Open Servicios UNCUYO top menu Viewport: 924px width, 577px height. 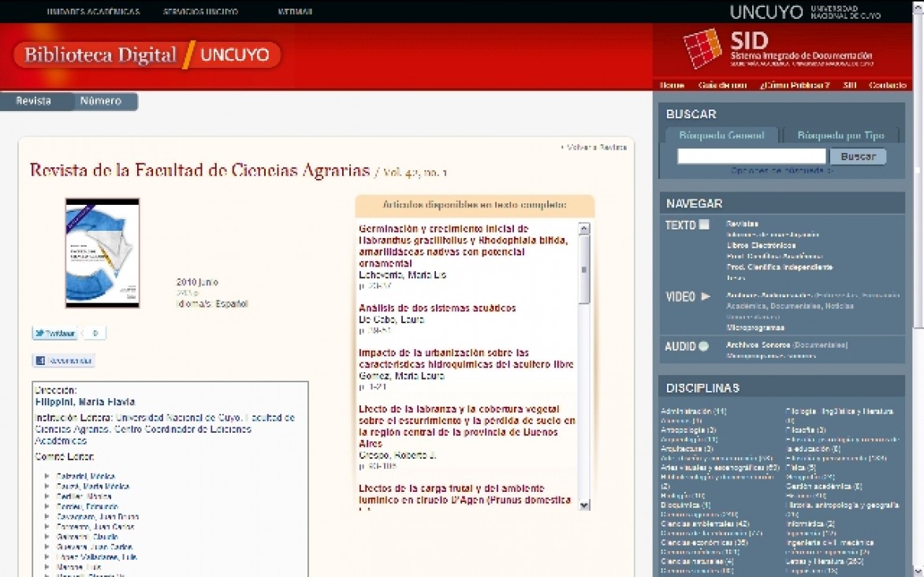[x=200, y=11]
